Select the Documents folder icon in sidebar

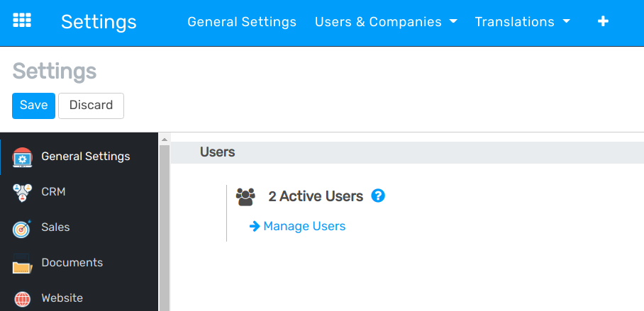[x=23, y=264]
